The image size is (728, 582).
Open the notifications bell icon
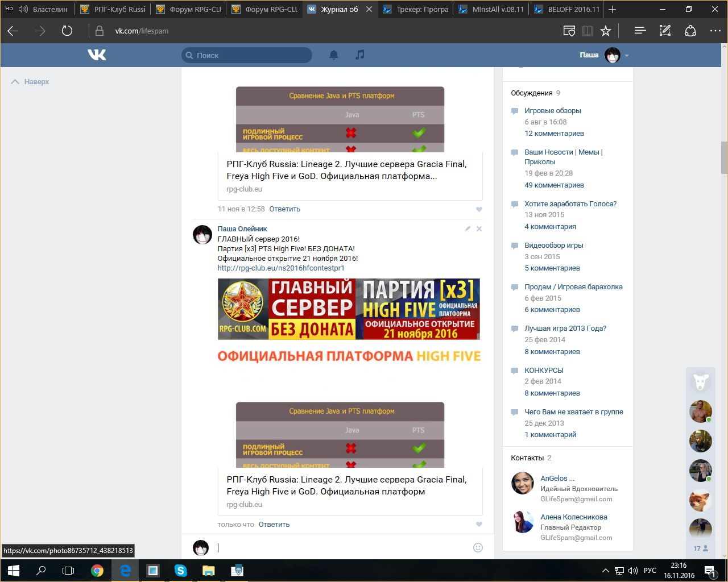[334, 55]
